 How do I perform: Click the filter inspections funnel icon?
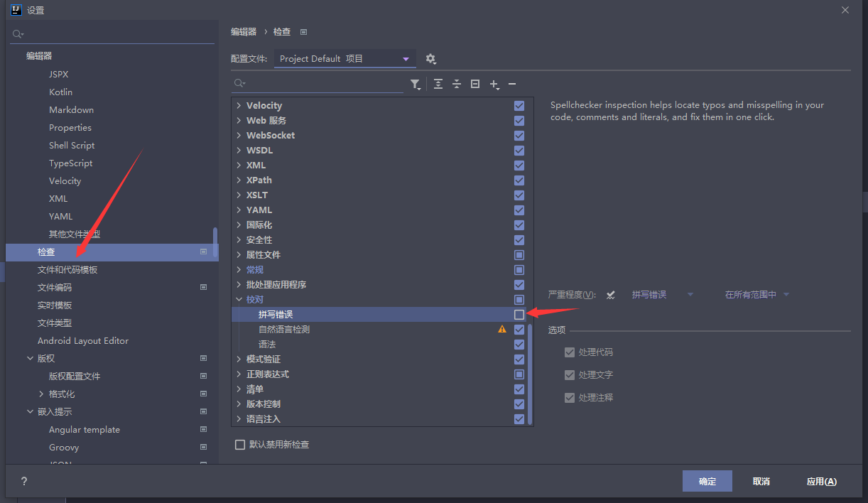click(416, 85)
